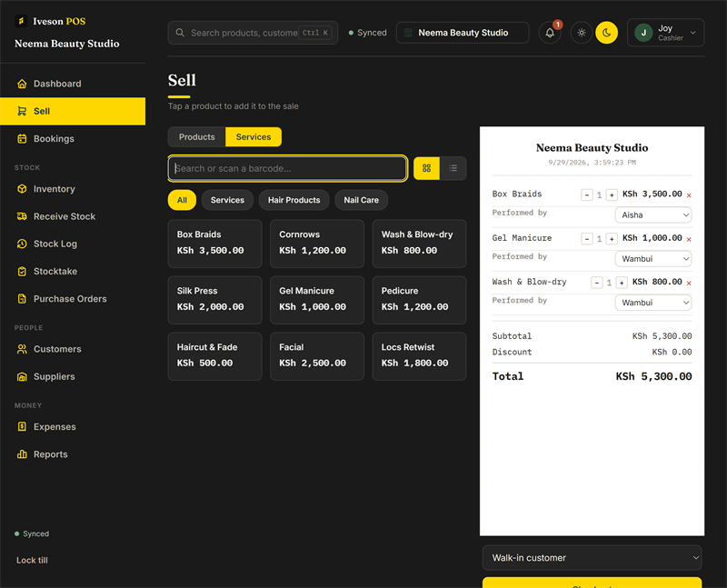Add Box Braids card to sale

215,244
